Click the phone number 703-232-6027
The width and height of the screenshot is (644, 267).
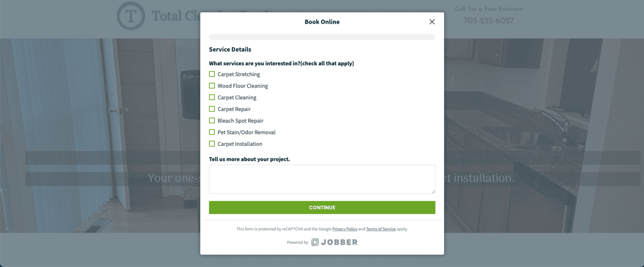[488, 21]
